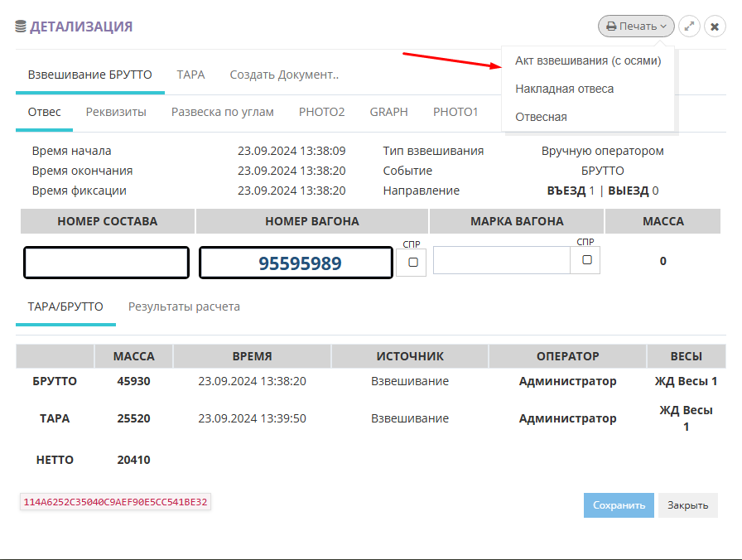Viewport: 742px width, 560px height.
Task: Open the PHOTO2 tab
Action: pos(321,112)
